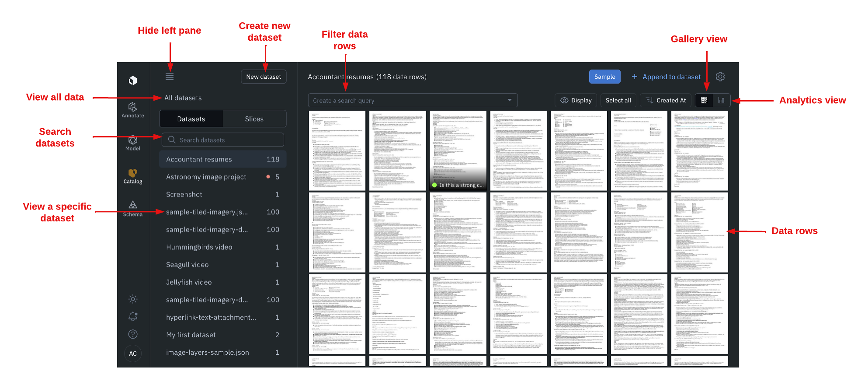
Task: Switch to gallery grid view
Action: click(x=704, y=100)
